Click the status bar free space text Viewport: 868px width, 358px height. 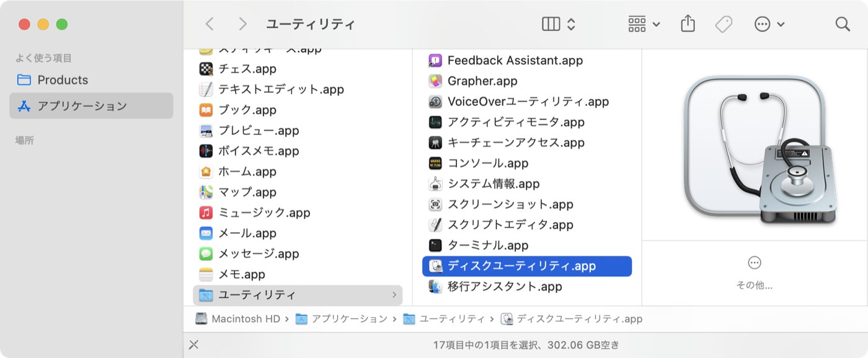click(526, 345)
